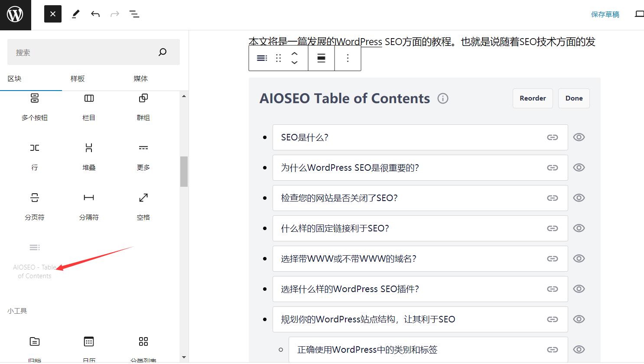The height and width of the screenshot is (364, 644).
Task: Edit anchor link for 选择带WWW或不带WWW的域名?
Action: [x=552, y=259]
